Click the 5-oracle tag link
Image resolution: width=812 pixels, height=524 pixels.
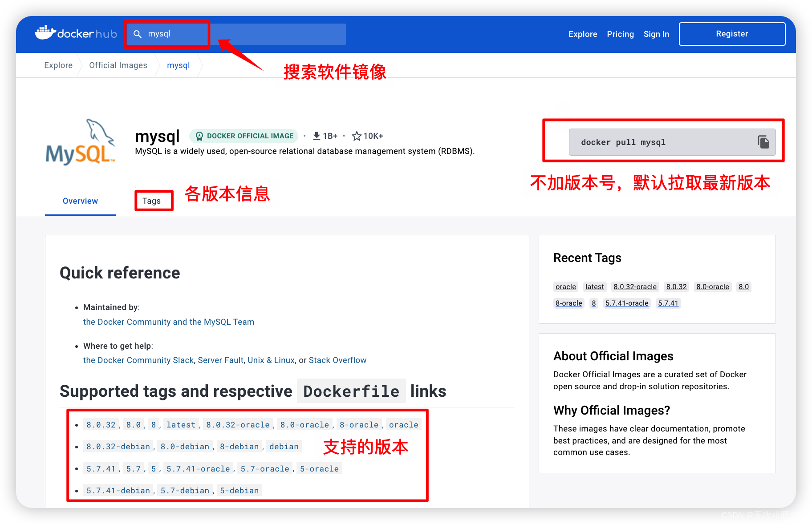pos(319,469)
